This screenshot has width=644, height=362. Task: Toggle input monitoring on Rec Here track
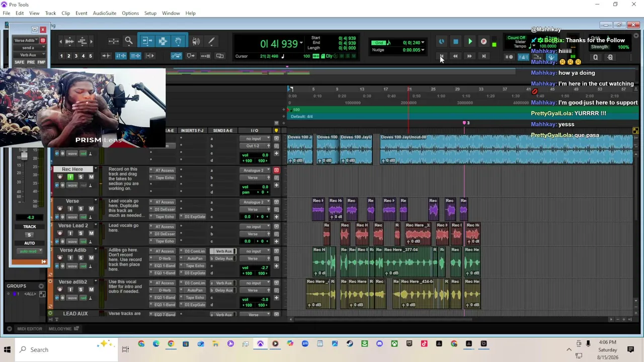pos(70,177)
